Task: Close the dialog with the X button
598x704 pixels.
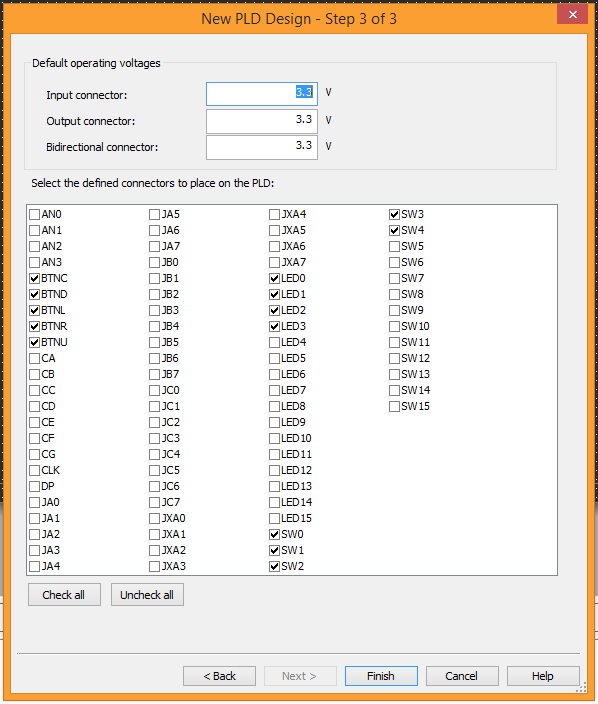Action: pyautogui.click(x=572, y=15)
